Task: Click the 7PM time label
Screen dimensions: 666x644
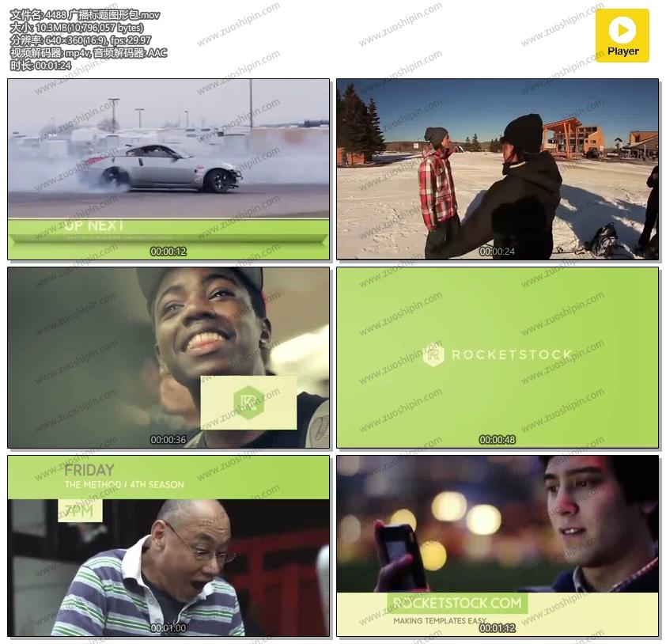Action: 79,510
